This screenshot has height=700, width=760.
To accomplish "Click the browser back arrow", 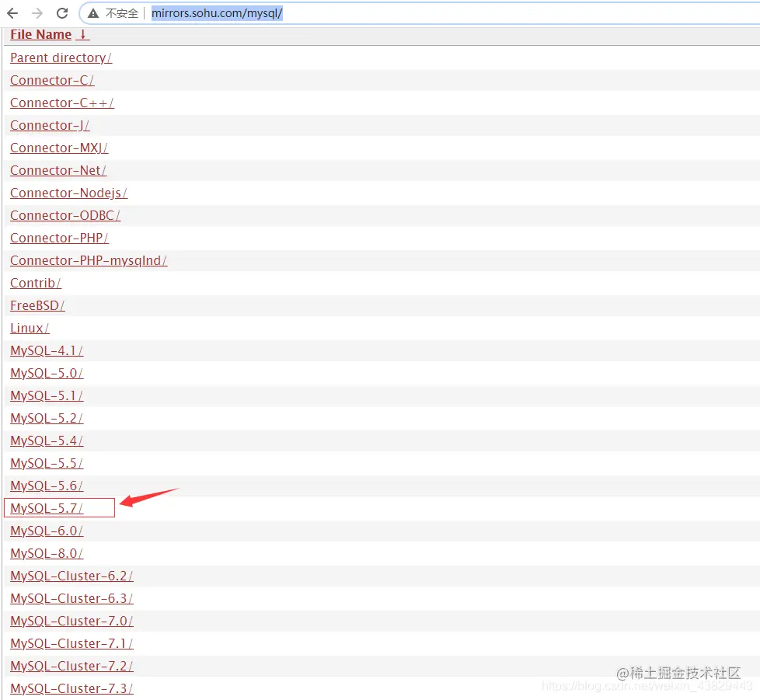I will [12, 13].
